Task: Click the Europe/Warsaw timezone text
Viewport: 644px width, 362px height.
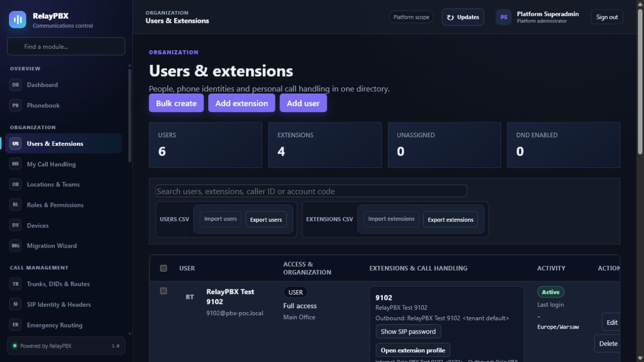Action: [558, 327]
